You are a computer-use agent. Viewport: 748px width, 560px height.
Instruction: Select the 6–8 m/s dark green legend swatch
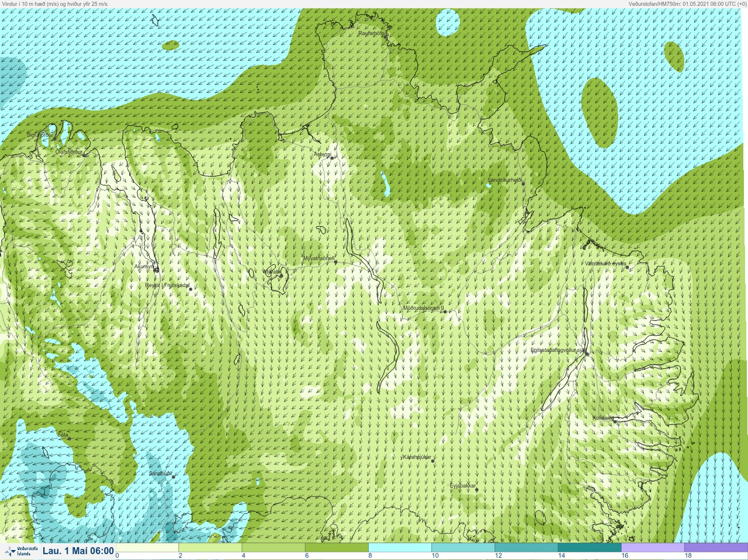pyautogui.click(x=337, y=548)
